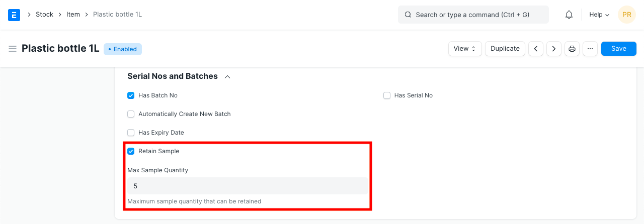644x224 pixels.
Task: Enable the Has Serial No checkbox
Action: pos(387,95)
